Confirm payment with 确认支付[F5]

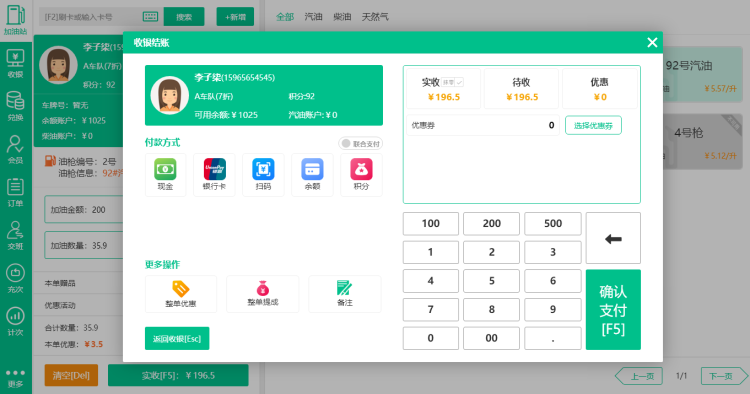tap(613, 310)
